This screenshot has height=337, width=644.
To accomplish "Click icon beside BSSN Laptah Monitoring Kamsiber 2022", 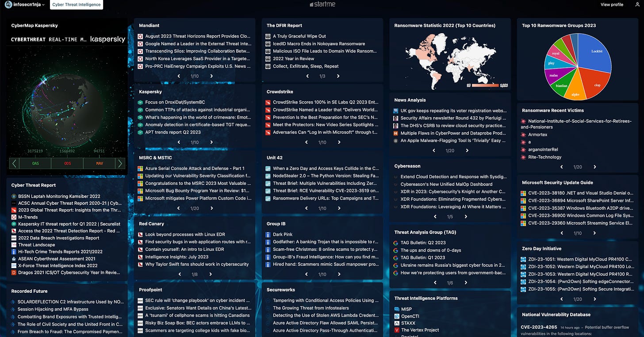I will click(14, 196).
